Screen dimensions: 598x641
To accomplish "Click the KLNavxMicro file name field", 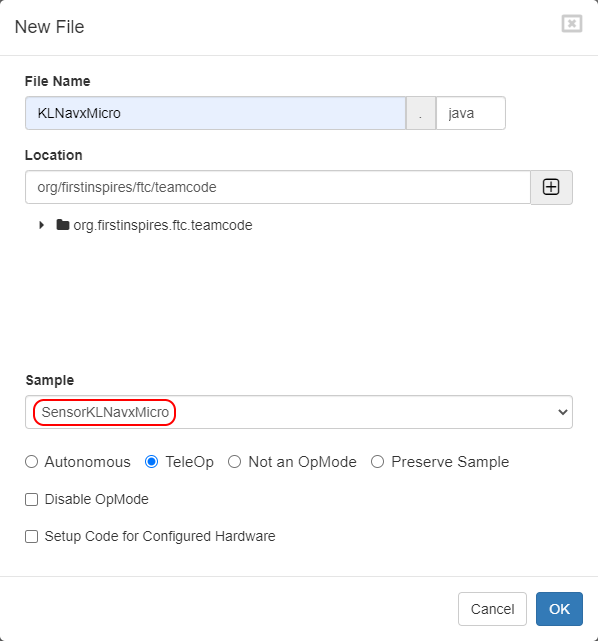I will 215,113.
